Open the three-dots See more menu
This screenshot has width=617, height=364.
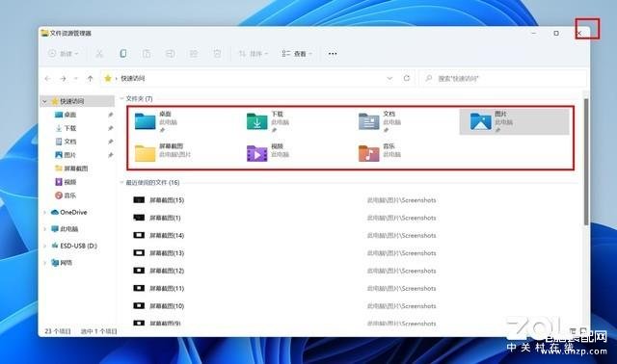pos(333,54)
